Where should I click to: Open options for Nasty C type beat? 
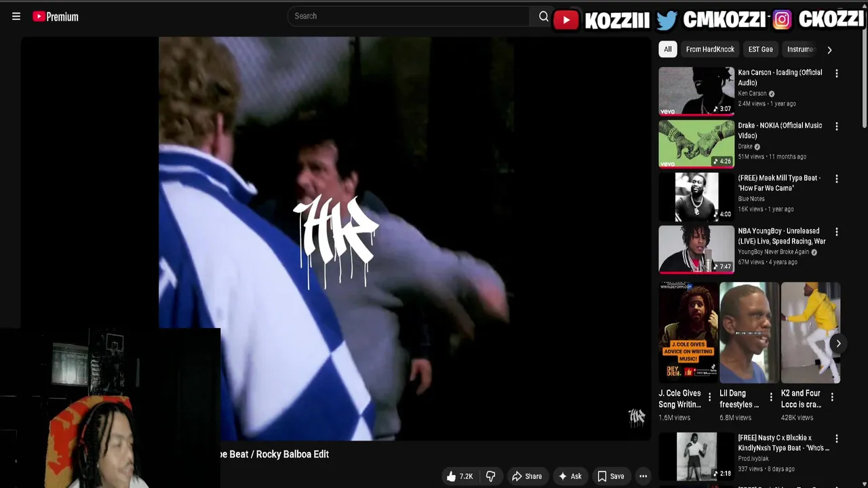836,439
